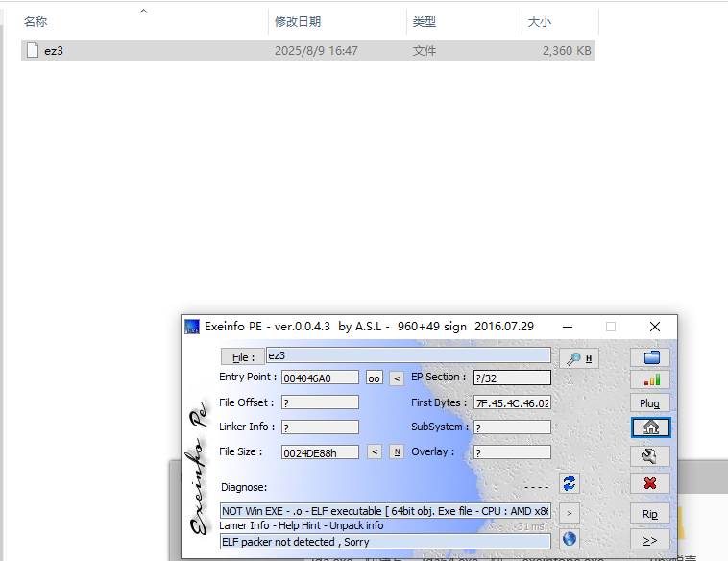Click the First Bytes field
728x561 pixels.
coord(512,402)
